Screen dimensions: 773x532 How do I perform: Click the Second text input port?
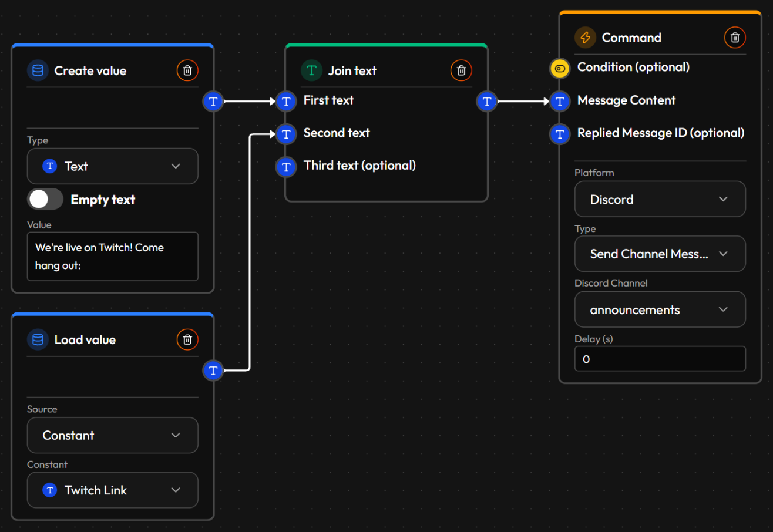coord(286,134)
